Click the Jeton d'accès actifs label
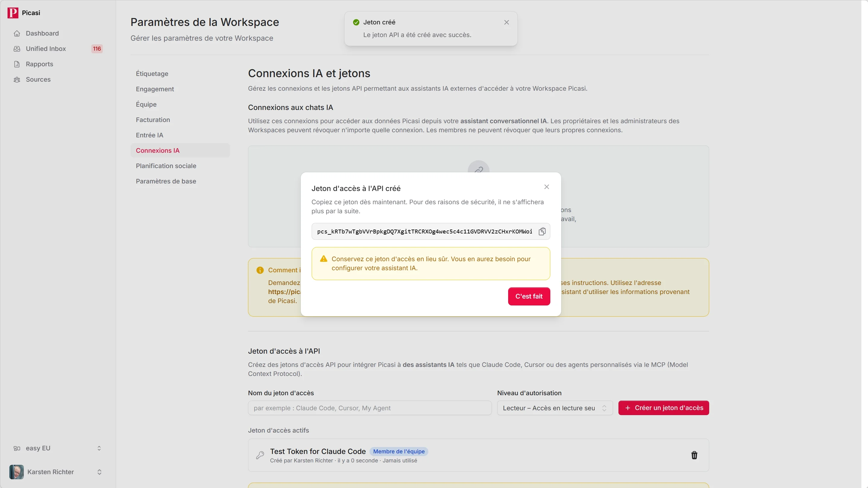 coord(278,430)
